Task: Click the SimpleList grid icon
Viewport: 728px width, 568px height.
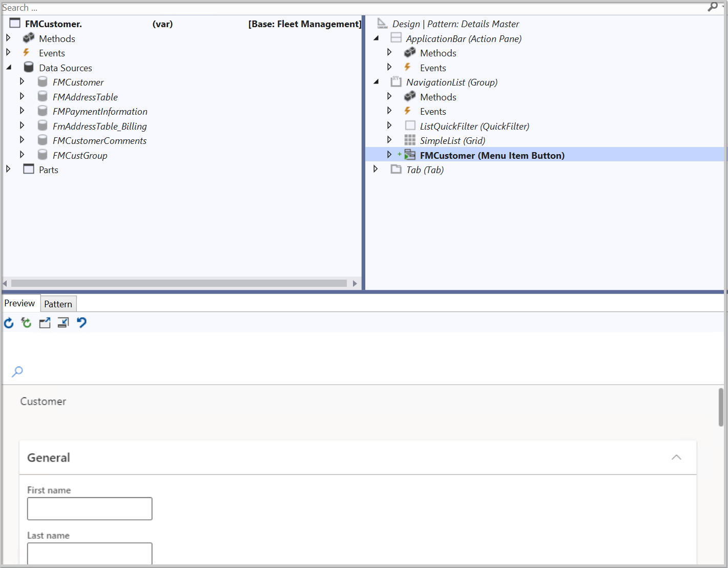Action: point(410,140)
